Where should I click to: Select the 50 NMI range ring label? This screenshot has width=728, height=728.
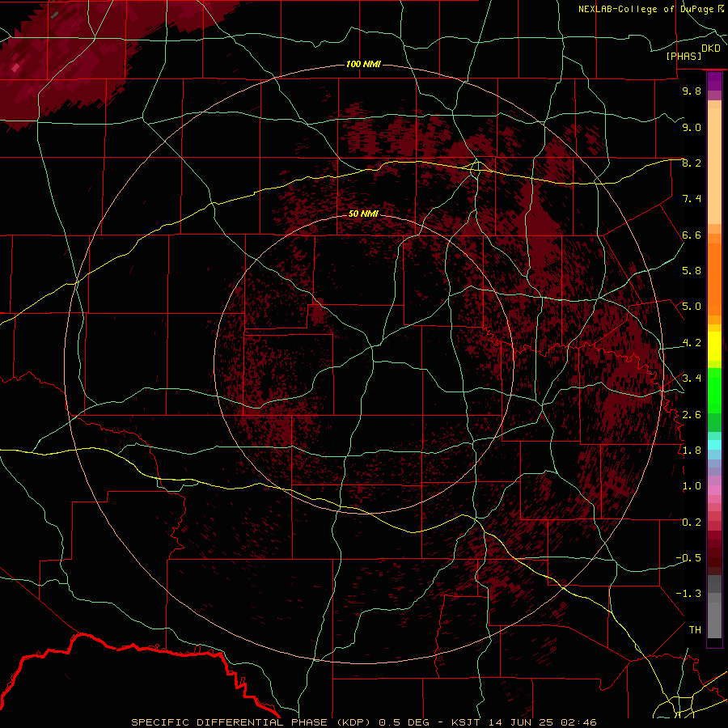363,214
